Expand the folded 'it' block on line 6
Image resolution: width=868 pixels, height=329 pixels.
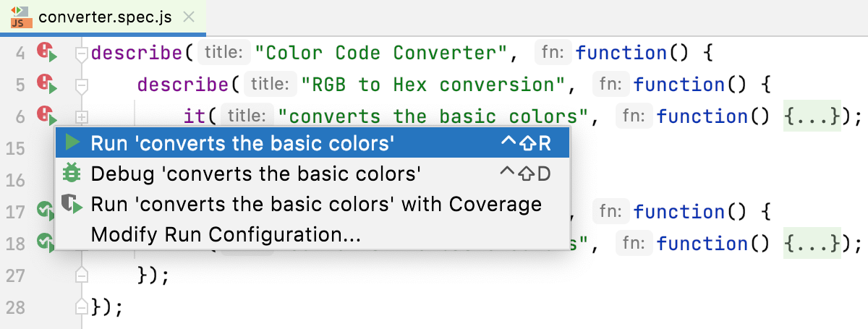coord(82,116)
